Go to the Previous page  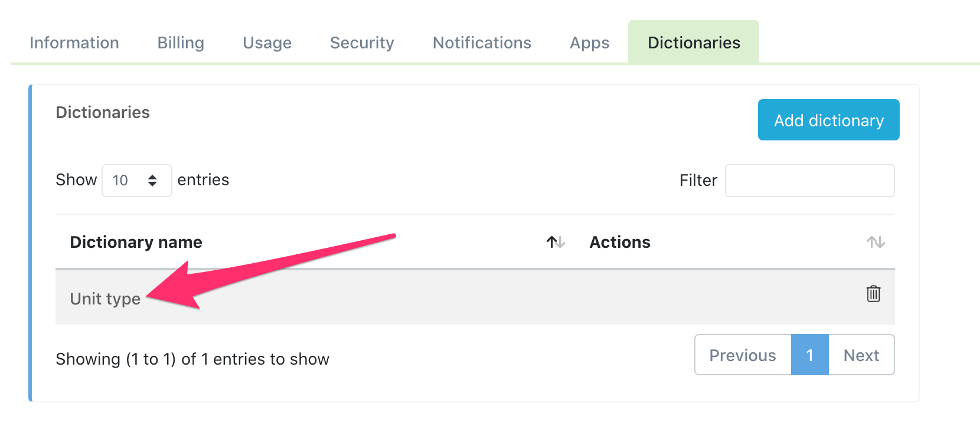(x=743, y=355)
